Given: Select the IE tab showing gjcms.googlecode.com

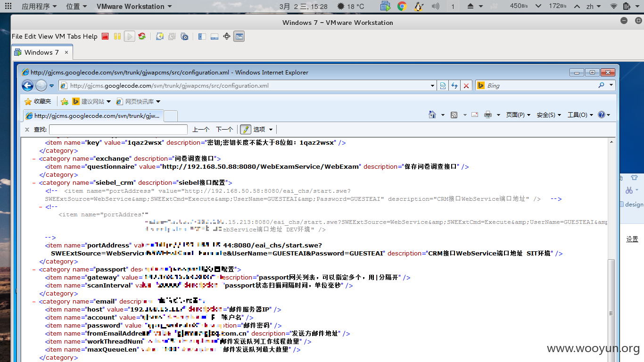Looking at the screenshot, I should point(93,115).
